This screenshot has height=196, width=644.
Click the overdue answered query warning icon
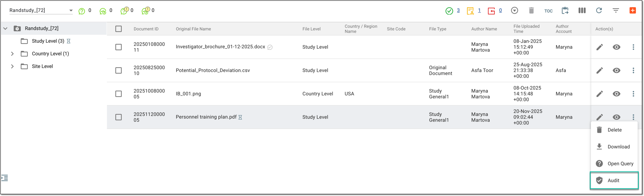pyautogui.click(x=146, y=11)
